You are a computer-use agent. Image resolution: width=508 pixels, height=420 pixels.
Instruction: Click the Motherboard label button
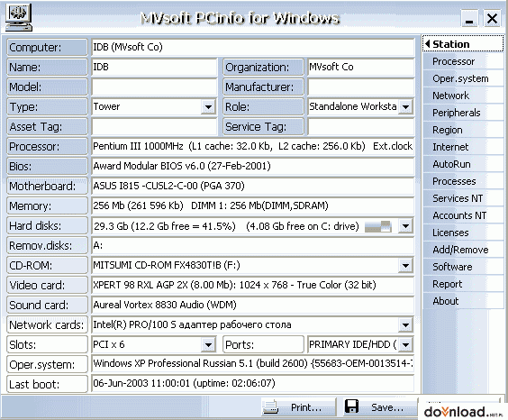click(47, 187)
